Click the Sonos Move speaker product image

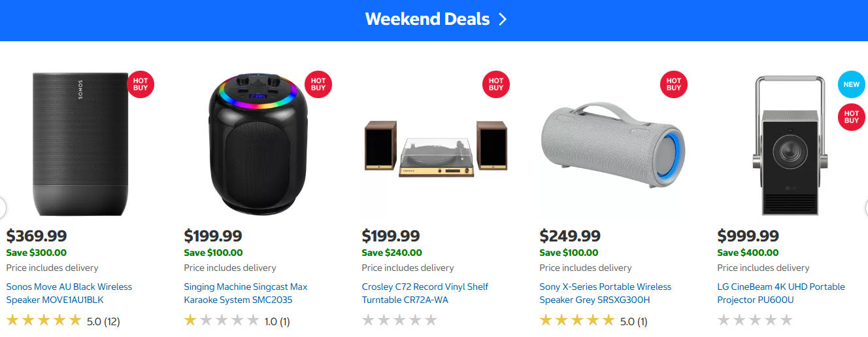[x=80, y=144]
